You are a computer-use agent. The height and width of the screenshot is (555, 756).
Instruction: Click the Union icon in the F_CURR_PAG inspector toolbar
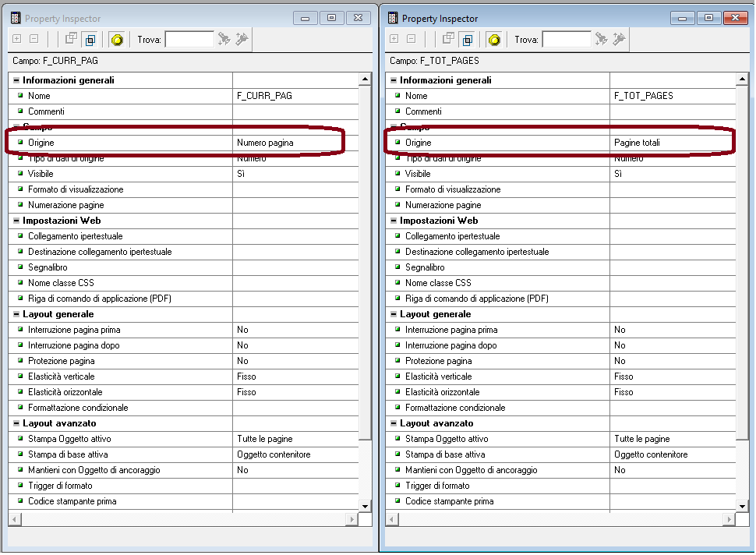coord(72,39)
